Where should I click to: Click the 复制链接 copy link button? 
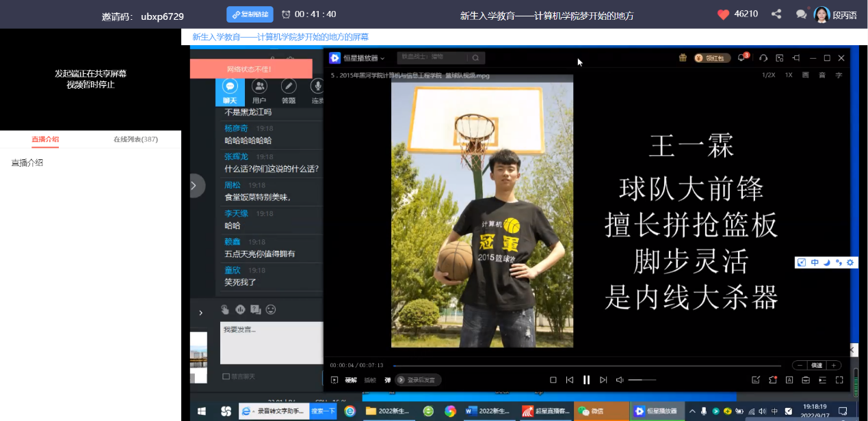250,14
